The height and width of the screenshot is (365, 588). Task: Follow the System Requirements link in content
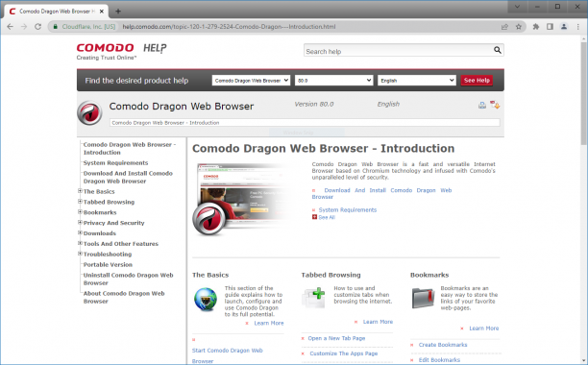pos(348,209)
